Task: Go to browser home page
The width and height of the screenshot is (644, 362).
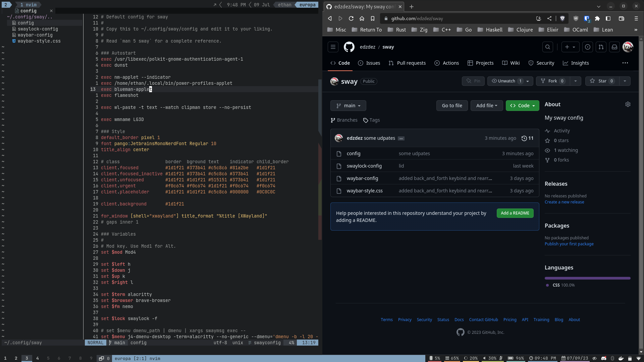Action: click(362, 18)
